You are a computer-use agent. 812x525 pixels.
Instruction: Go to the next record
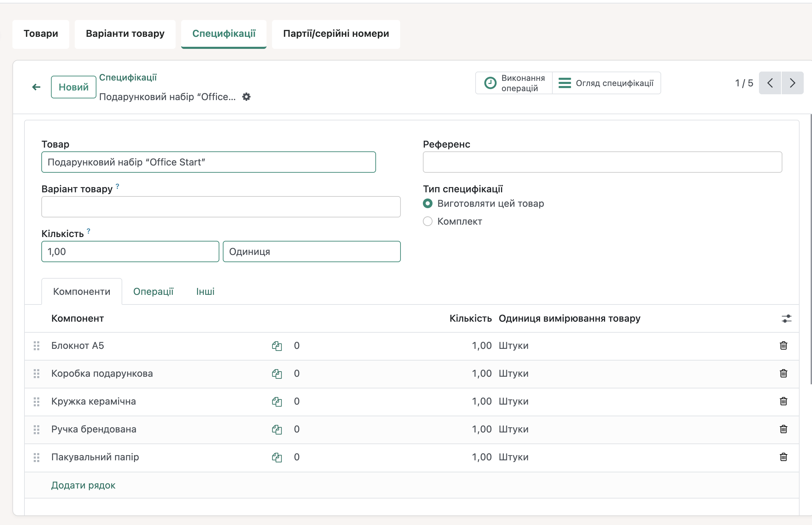(792, 83)
